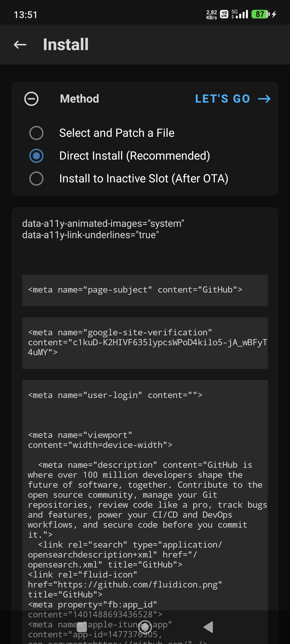This screenshot has height=644, width=290.
Task: Tap the Android back navigation triangle
Action: click(x=208, y=627)
